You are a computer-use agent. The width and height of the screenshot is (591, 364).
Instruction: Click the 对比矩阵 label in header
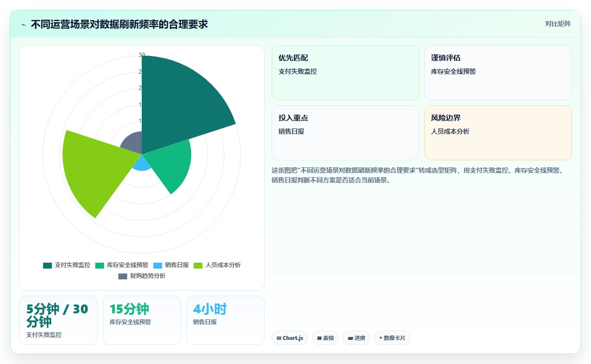tap(558, 24)
